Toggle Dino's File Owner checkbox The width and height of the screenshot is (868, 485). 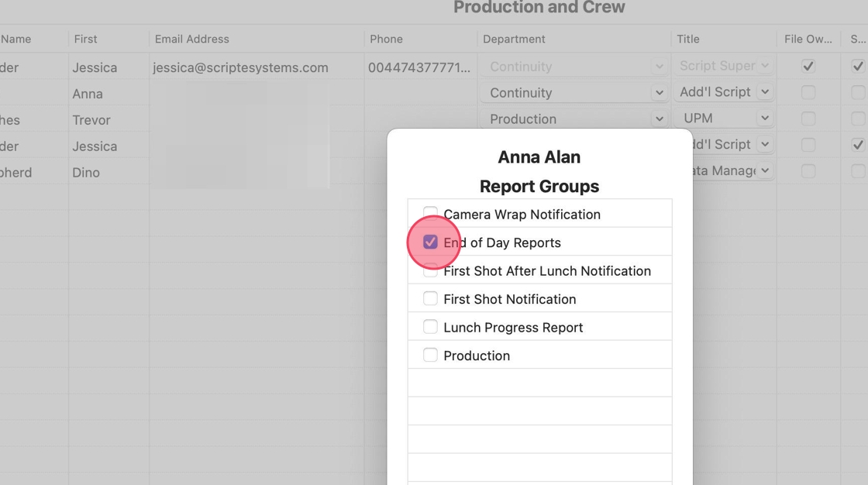click(808, 171)
